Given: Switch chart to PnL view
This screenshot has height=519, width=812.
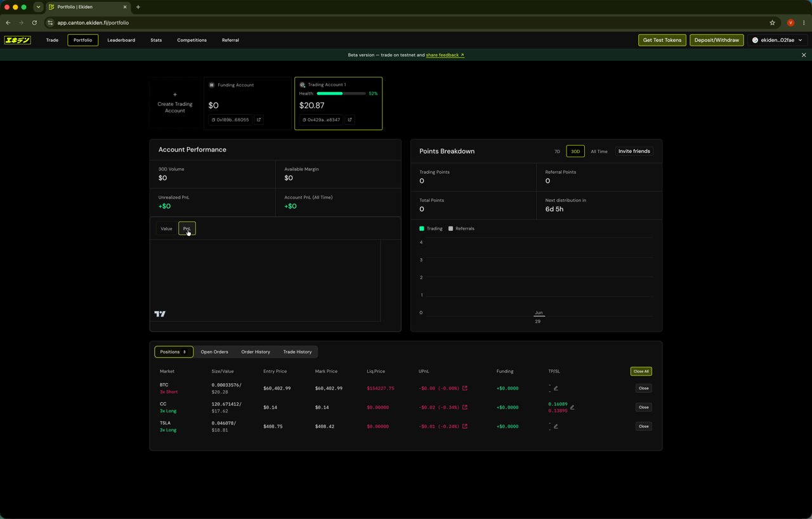Looking at the screenshot, I should (x=187, y=228).
